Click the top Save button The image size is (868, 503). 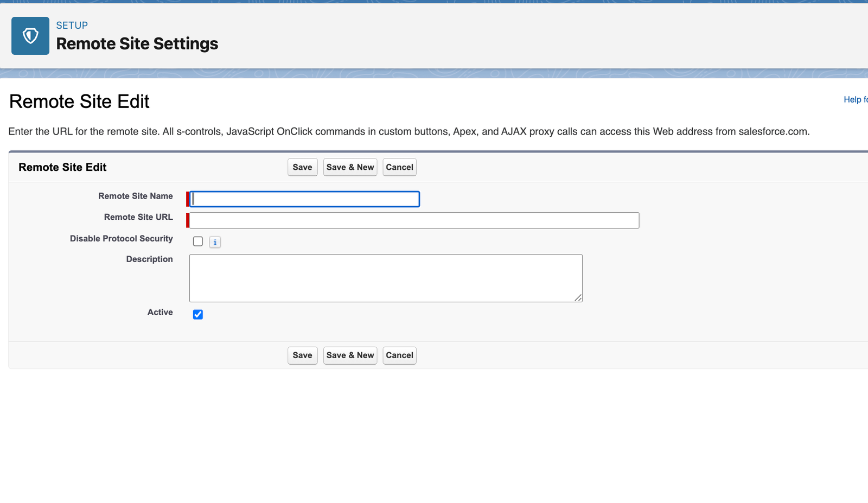pyautogui.click(x=302, y=167)
